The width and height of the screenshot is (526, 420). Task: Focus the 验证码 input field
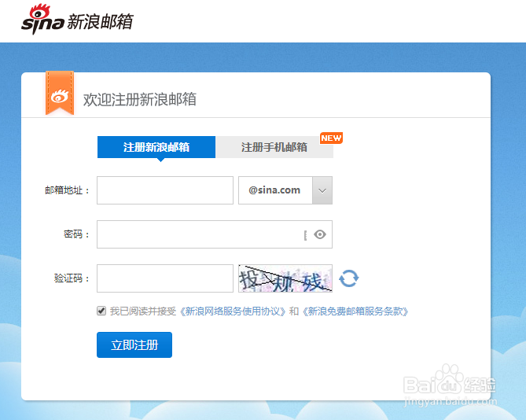tap(165, 278)
